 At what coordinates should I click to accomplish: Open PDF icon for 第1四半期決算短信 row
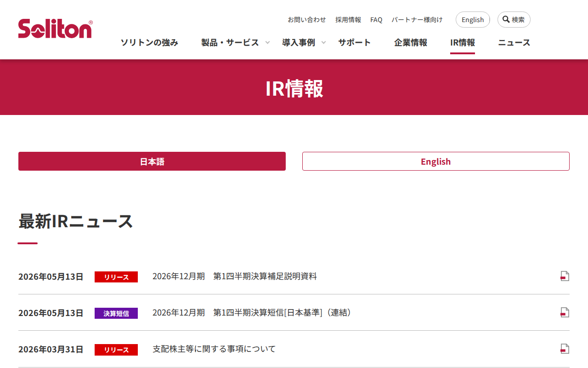click(565, 312)
